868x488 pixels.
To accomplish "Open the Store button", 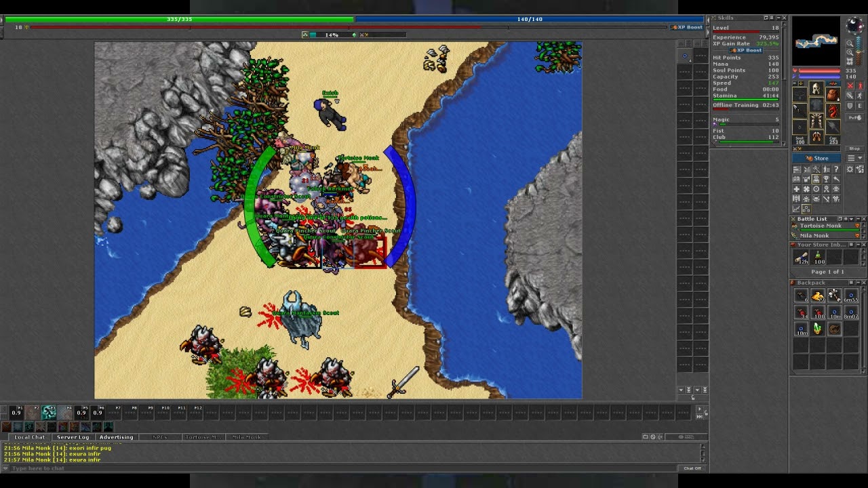I will click(817, 158).
